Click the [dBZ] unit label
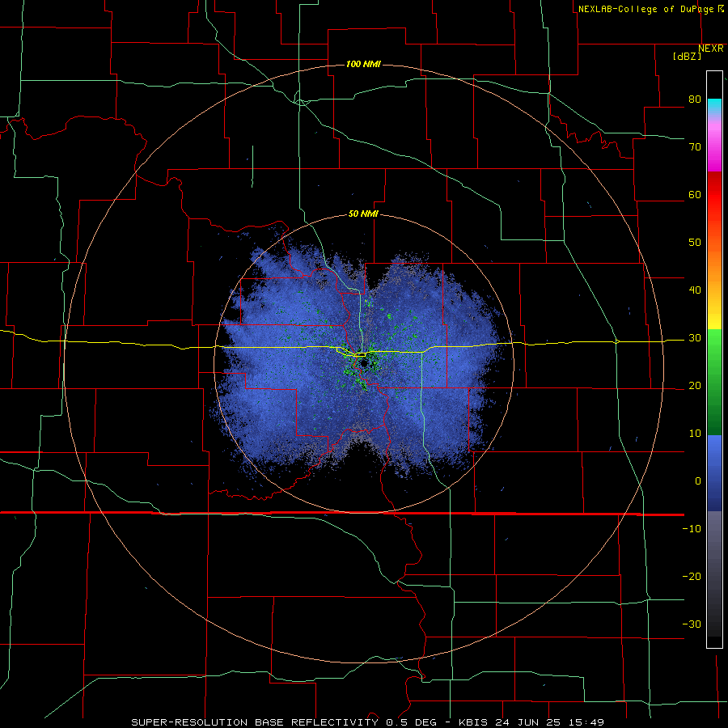Image resolution: width=728 pixels, height=728 pixels. tap(687, 57)
